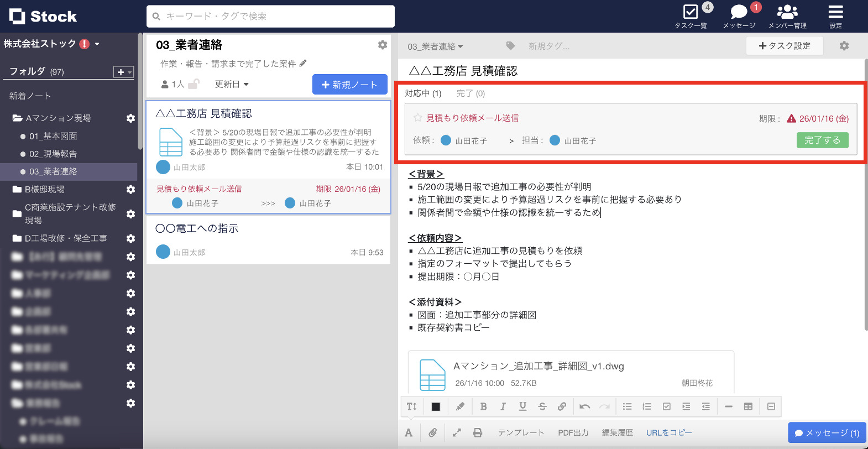Open the hamburger settings menu
The image size is (868, 449).
tap(835, 12)
